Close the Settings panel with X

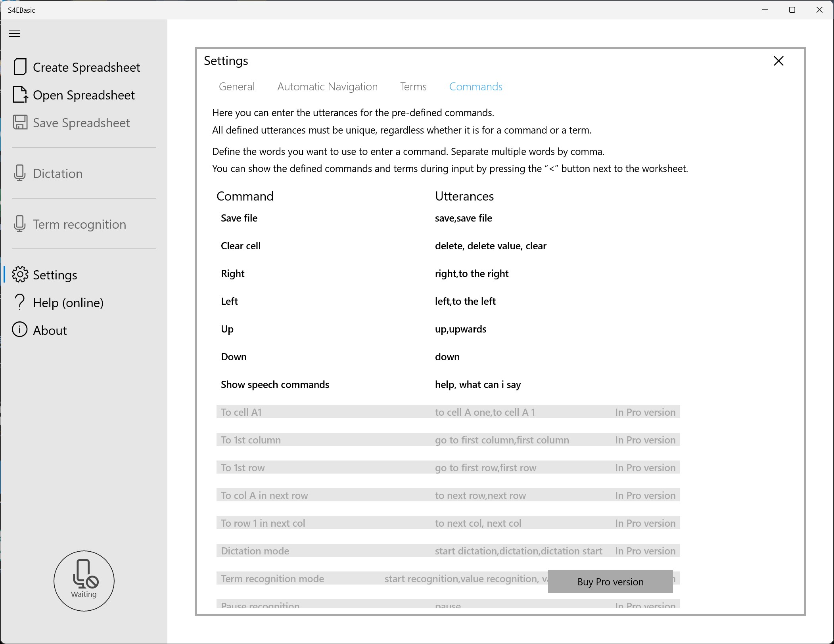[x=778, y=61]
